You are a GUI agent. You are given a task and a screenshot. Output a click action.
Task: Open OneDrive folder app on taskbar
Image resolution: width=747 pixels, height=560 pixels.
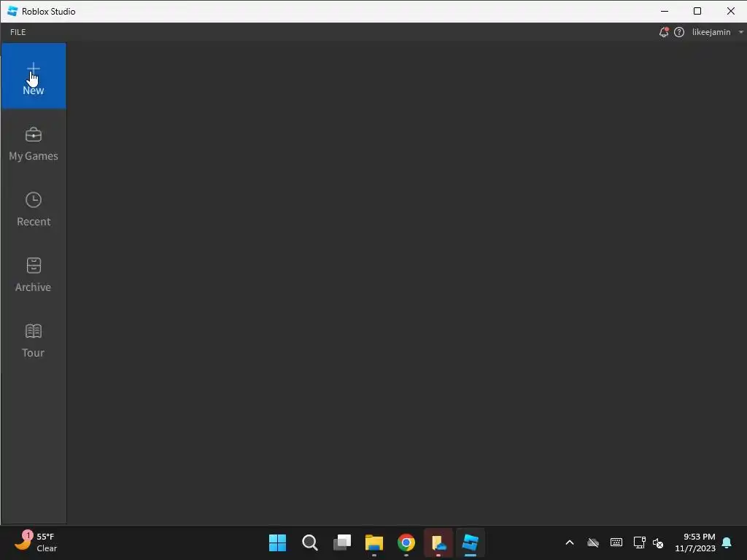pos(438,542)
